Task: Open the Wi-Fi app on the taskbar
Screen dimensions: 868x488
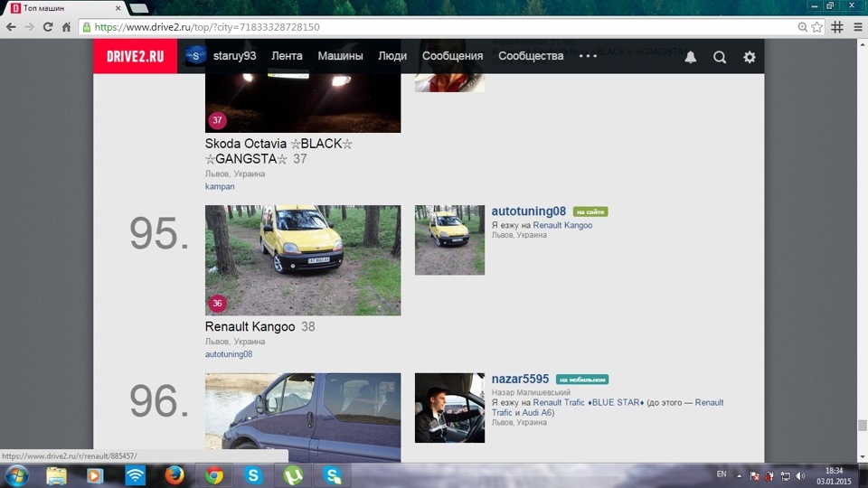Action: pyautogui.click(x=135, y=476)
